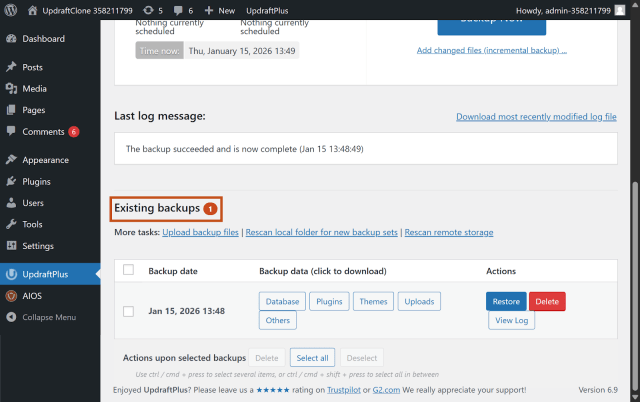
Task: View Log for the backup
Action: (x=511, y=320)
